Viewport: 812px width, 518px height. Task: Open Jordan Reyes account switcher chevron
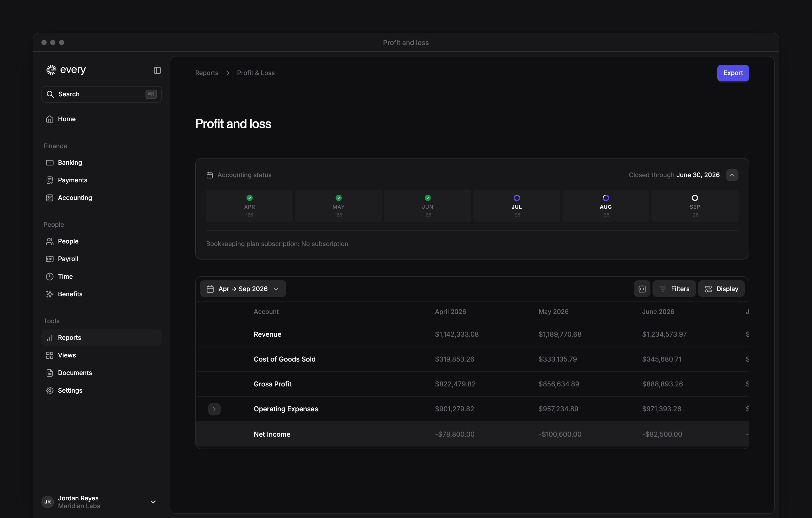click(153, 502)
